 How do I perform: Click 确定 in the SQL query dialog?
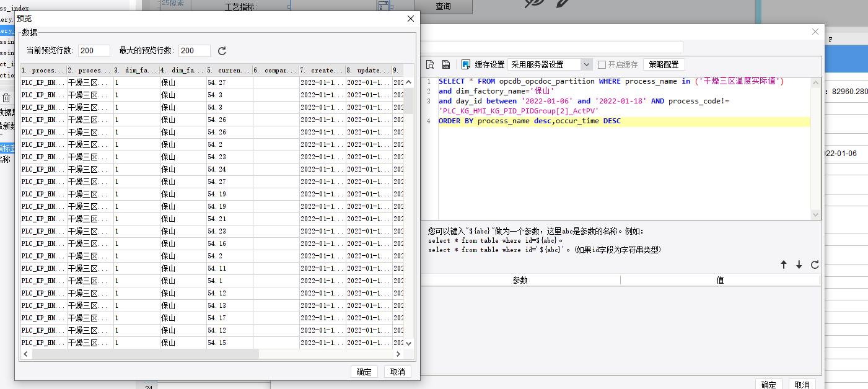point(769,385)
